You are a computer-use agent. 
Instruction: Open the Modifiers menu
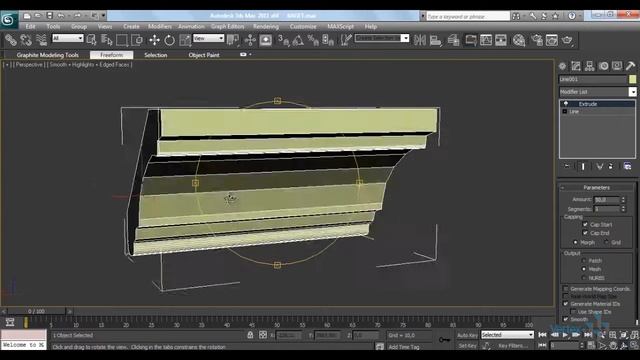[x=160, y=27]
